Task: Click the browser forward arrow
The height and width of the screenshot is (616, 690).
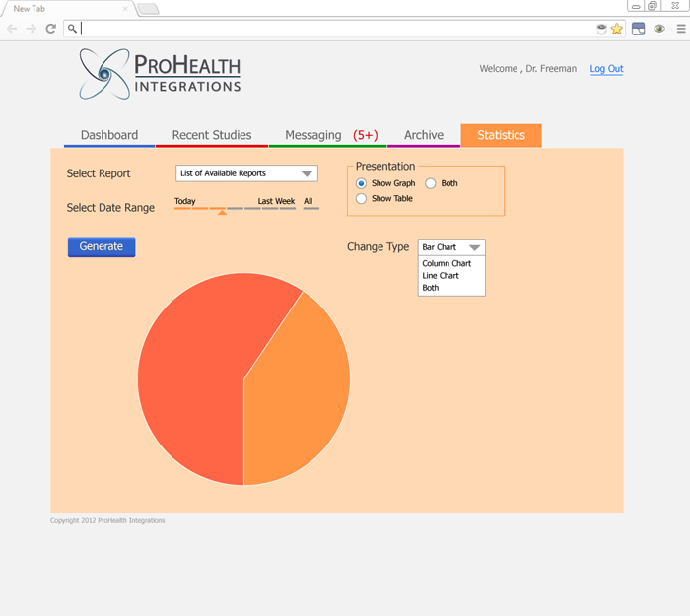Action: pyautogui.click(x=32, y=29)
